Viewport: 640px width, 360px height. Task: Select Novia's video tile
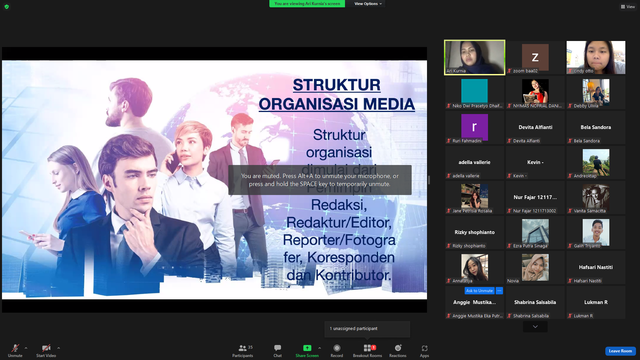(x=535, y=268)
